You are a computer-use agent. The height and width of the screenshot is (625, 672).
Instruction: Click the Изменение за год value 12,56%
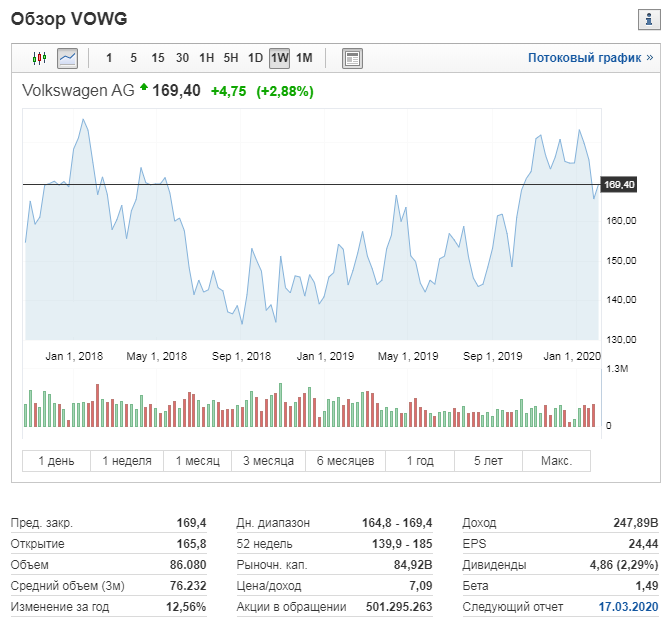(x=186, y=607)
